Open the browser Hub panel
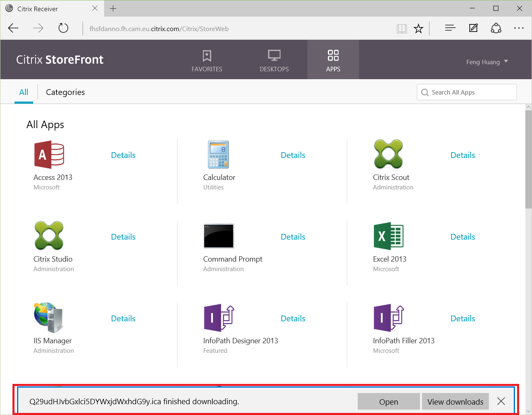 point(450,29)
